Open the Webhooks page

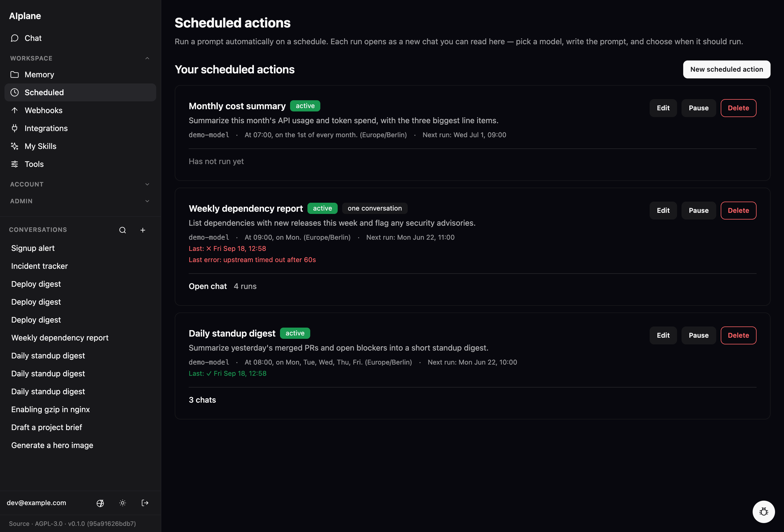pyautogui.click(x=80, y=110)
